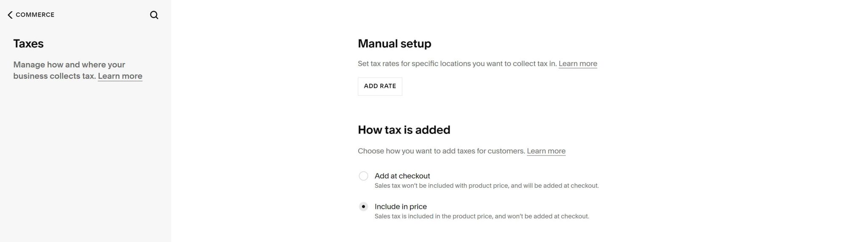
Task: Open Learn more link under Taxes sidebar
Action: (x=120, y=76)
